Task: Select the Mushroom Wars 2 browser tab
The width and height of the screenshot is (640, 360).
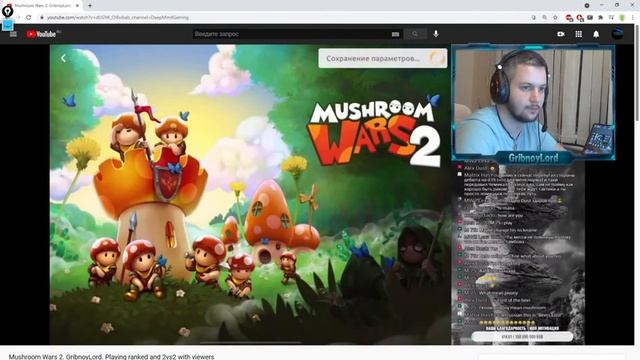Action: (x=42, y=6)
